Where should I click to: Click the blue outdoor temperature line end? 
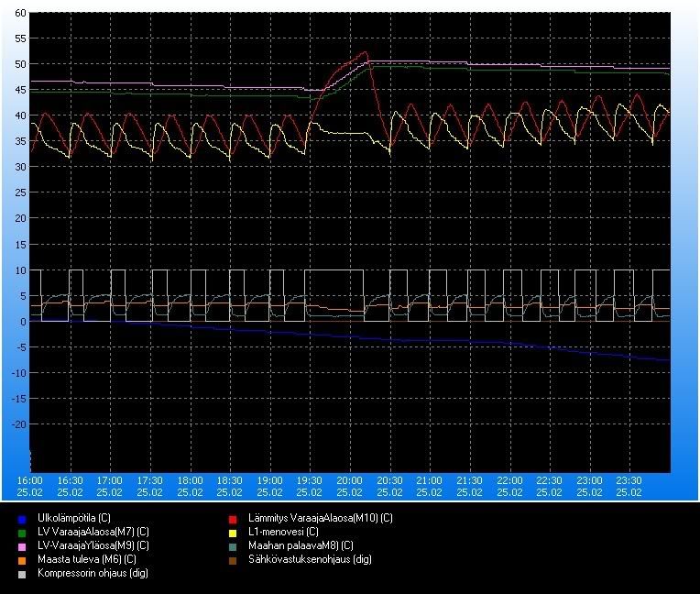coord(668,359)
